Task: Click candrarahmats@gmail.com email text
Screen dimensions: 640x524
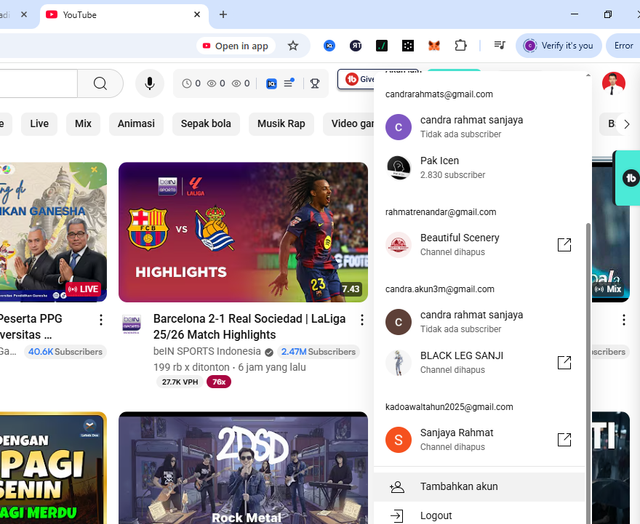Action: (439, 94)
